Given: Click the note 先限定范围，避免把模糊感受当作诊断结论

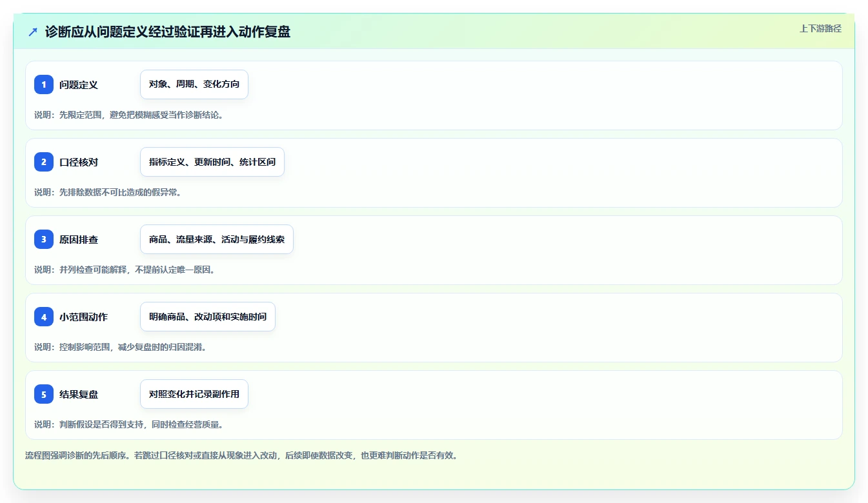Looking at the screenshot, I should click(x=129, y=115).
